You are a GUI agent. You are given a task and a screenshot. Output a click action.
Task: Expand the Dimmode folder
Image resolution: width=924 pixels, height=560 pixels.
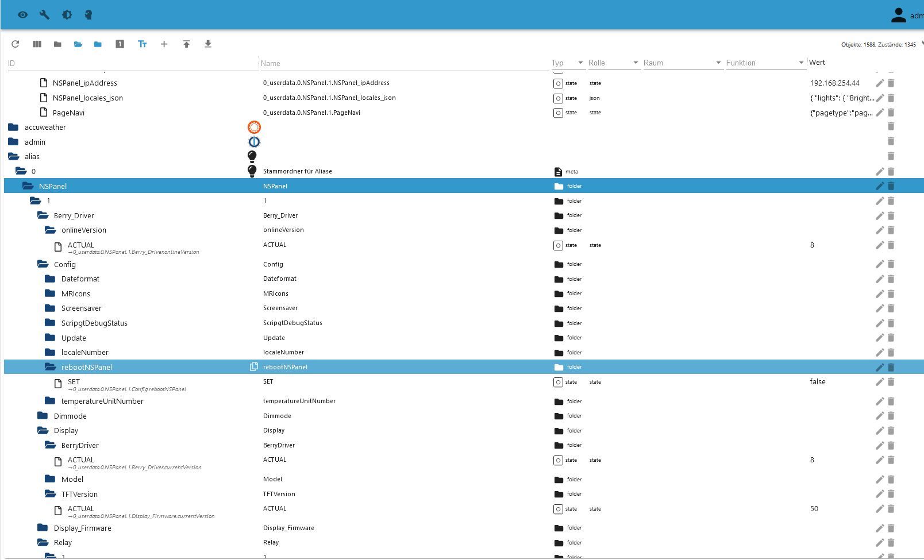point(43,415)
